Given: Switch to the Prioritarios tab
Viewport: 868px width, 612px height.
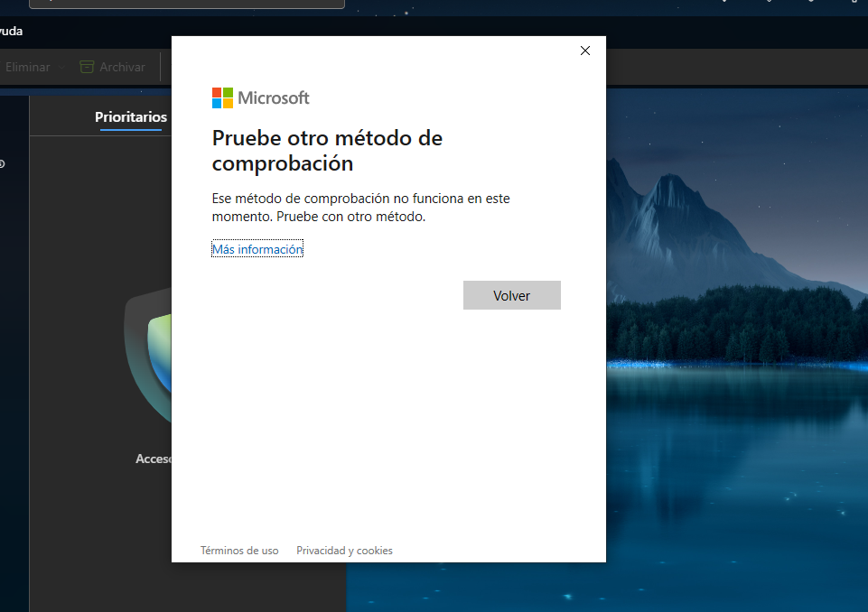Looking at the screenshot, I should point(130,117).
